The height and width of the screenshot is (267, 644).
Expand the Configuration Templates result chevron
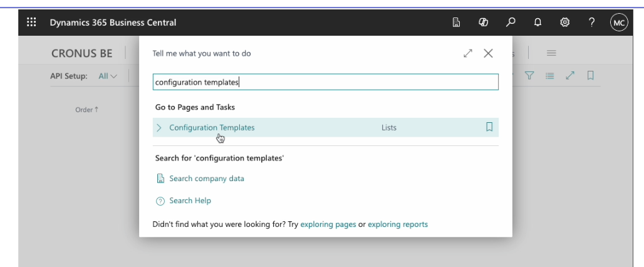[x=159, y=128]
